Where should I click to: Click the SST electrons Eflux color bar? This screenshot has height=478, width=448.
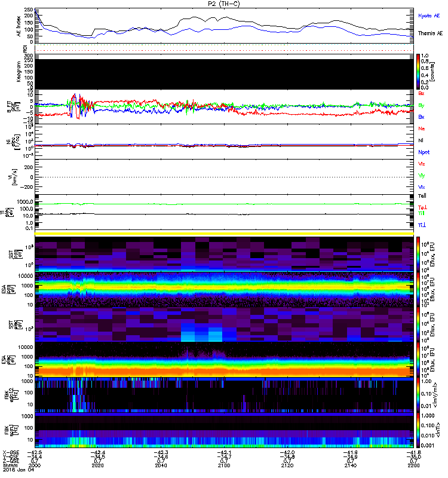tap(418, 324)
